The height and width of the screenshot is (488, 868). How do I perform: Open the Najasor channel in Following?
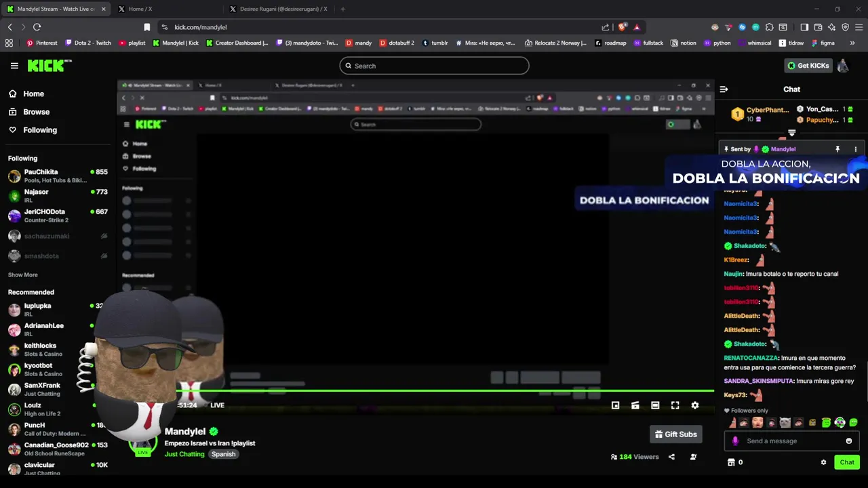coord(58,196)
